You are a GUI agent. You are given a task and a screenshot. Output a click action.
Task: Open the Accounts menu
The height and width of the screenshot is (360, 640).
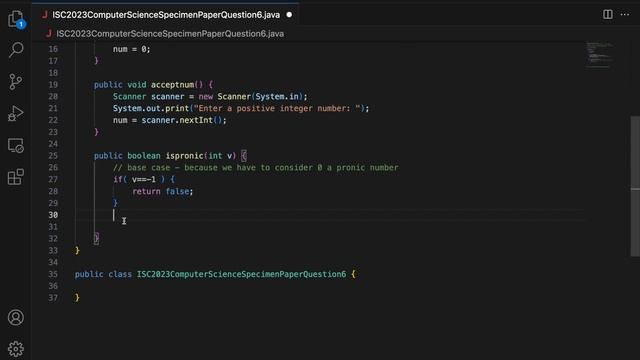click(x=16, y=318)
